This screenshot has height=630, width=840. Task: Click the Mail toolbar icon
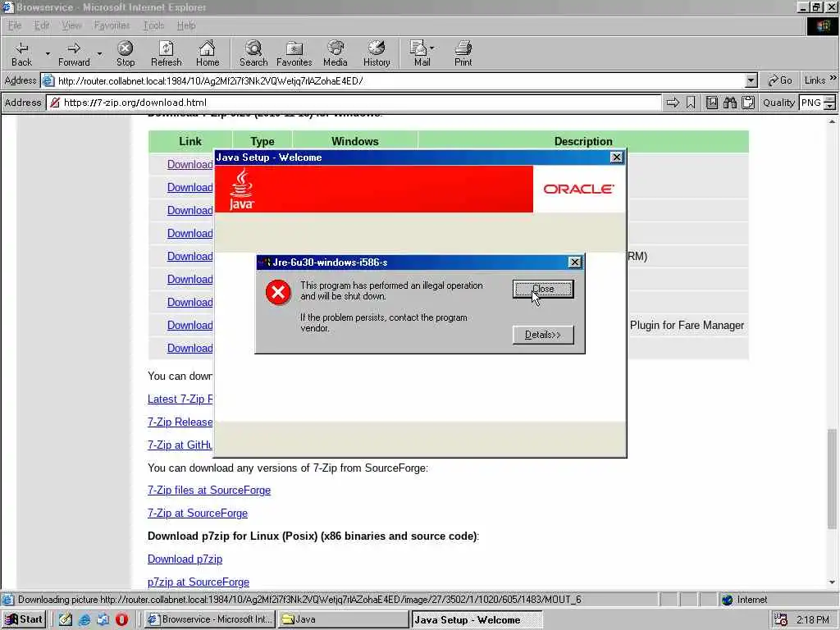[422, 53]
